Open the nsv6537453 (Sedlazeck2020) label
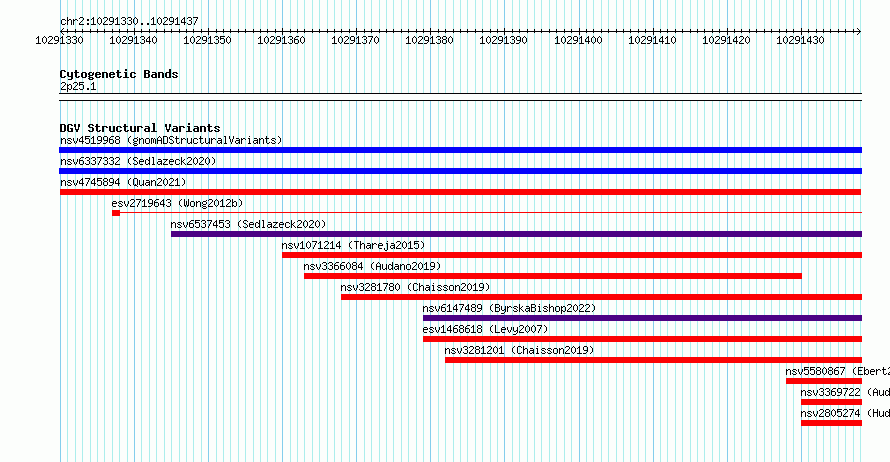The width and height of the screenshot is (890, 462). [249, 224]
